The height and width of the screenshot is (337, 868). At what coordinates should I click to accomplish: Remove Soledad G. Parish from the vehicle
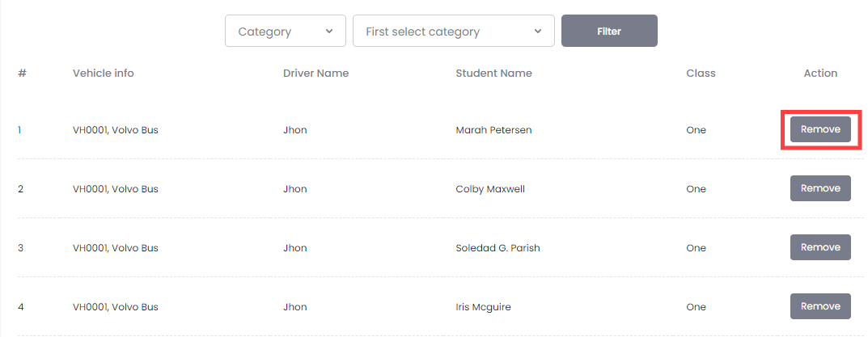pyautogui.click(x=820, y=247)
